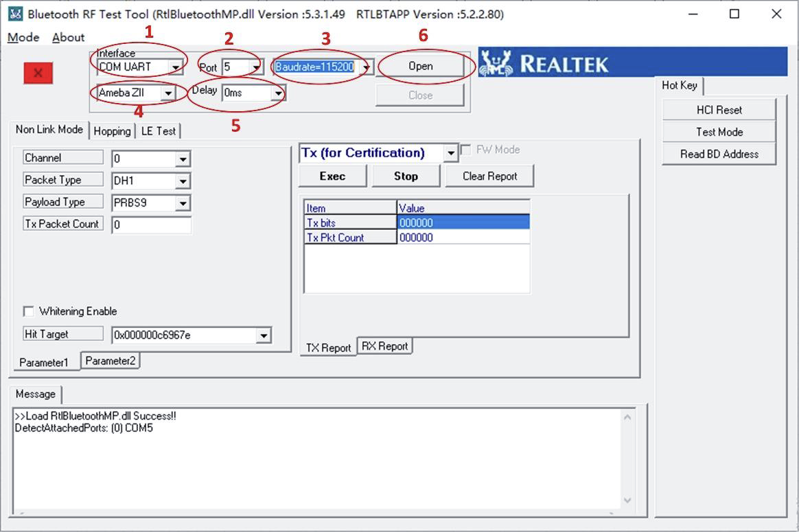
Task: Open the Packet Type DH1 dropdown
Action: pyautogui.click(x=183, y=181)
